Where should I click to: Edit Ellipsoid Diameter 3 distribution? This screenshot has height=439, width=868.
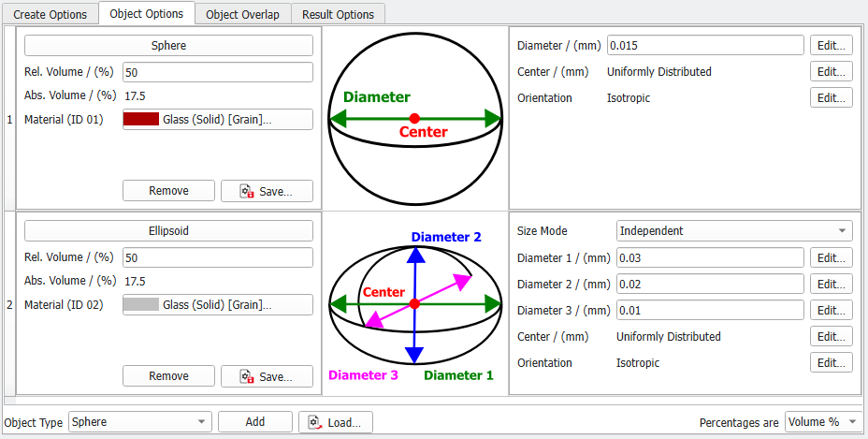coord(832,311)
